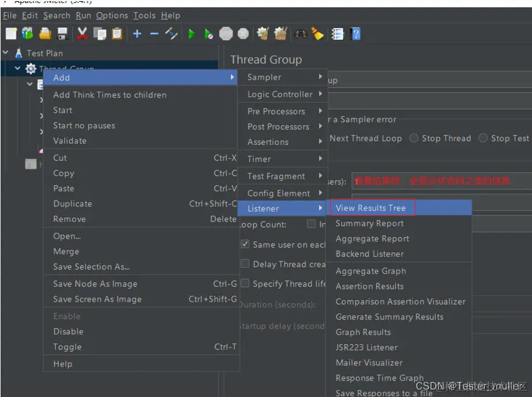
Task: Click the Reset Search icon
Action: [x=317, y=33]
